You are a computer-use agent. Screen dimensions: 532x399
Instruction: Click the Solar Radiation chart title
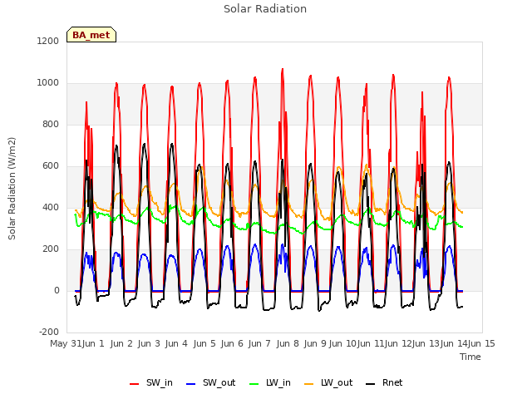click(265, 9)
